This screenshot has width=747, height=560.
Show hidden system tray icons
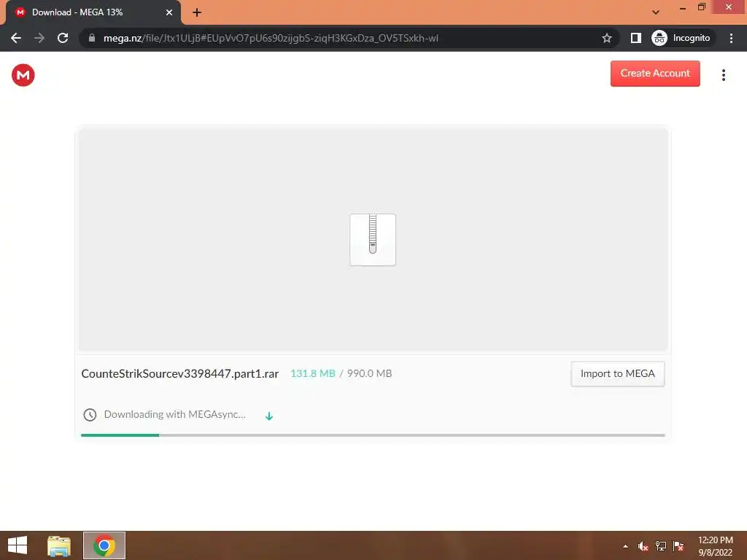(625, 546)
